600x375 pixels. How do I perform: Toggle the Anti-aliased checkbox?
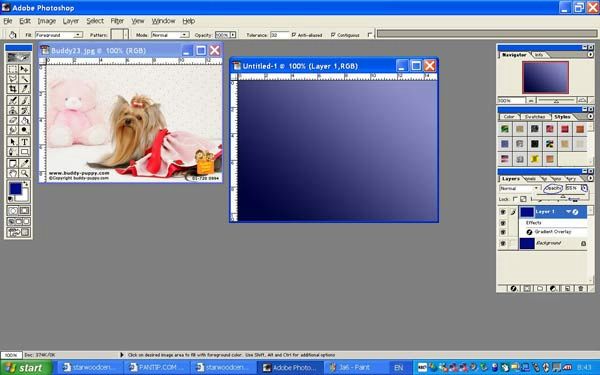pos(293,35)
